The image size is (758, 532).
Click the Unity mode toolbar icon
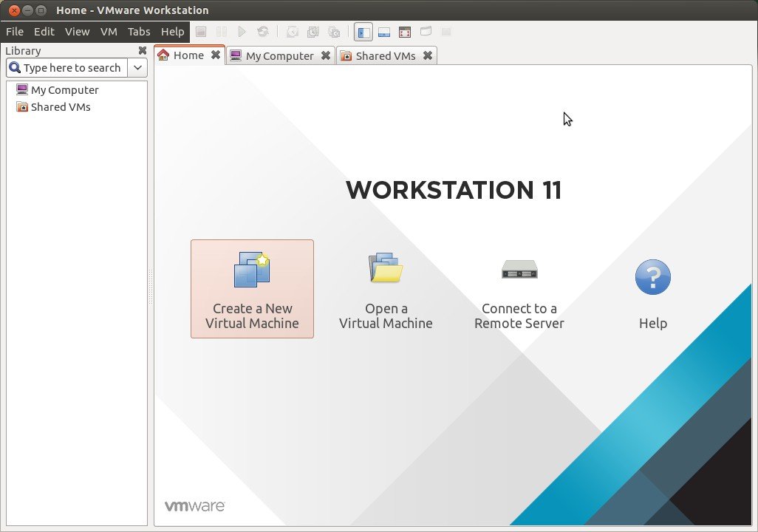pyautogui.click(x=426, y=32)
